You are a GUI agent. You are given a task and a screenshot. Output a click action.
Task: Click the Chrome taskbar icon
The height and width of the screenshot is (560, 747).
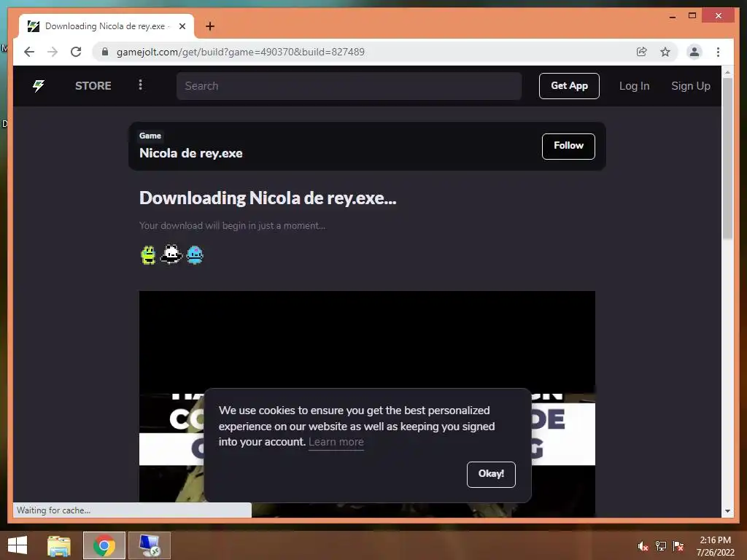[104, 545]
